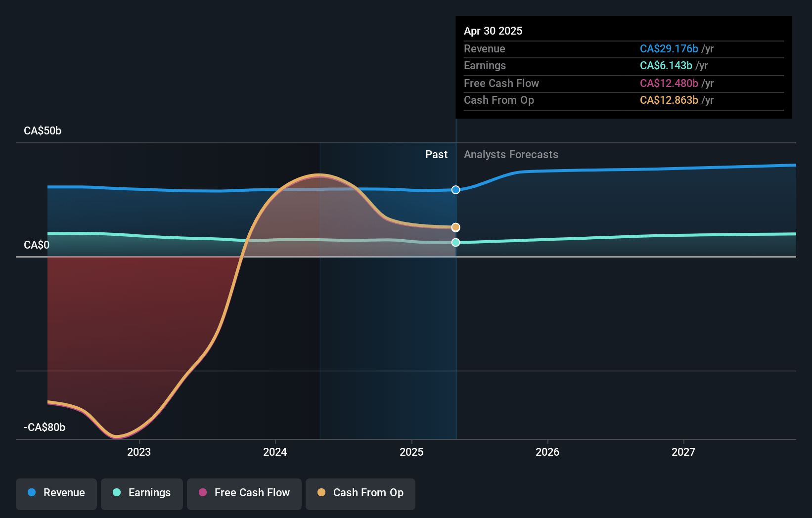Click the 2025 x-axis label
Image resolution: width=812 pixels, height=518 pixels.
click(x=411, y=452)
